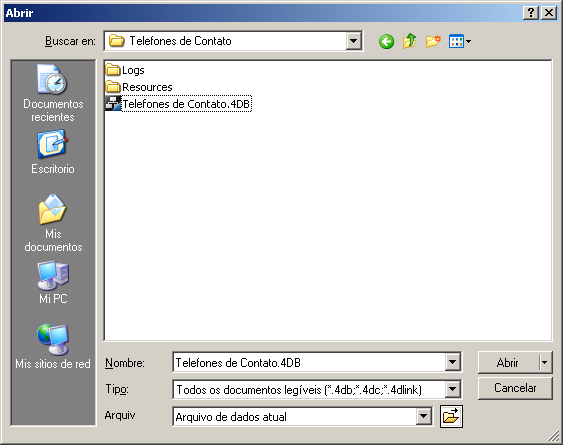563x445 pixels.
Task: Go to Escritorio location
Action: click(53, 153)
